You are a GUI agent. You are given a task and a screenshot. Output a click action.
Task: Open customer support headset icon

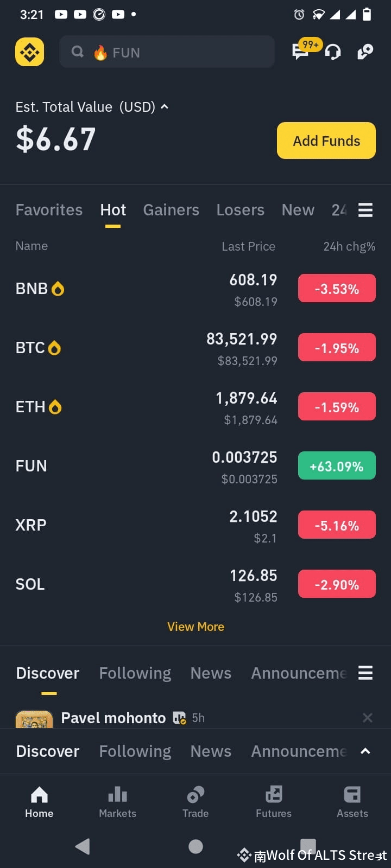coord(333,52)
